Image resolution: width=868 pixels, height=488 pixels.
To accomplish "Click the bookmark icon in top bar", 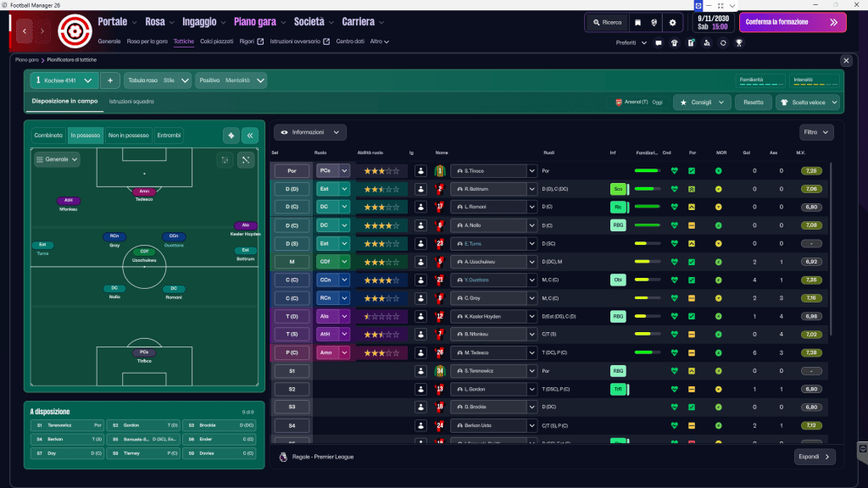I will 637,22.
